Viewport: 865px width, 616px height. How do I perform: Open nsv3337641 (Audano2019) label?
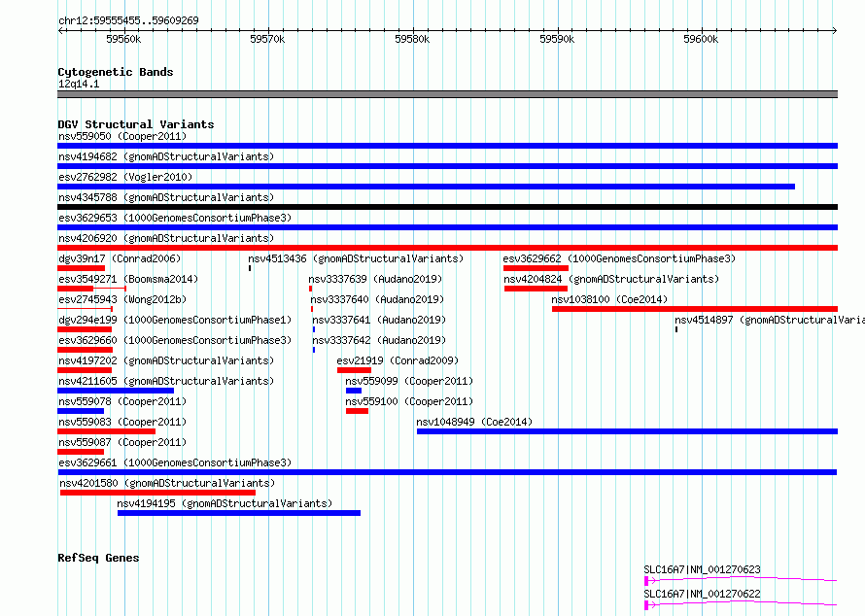pos(380,320)
